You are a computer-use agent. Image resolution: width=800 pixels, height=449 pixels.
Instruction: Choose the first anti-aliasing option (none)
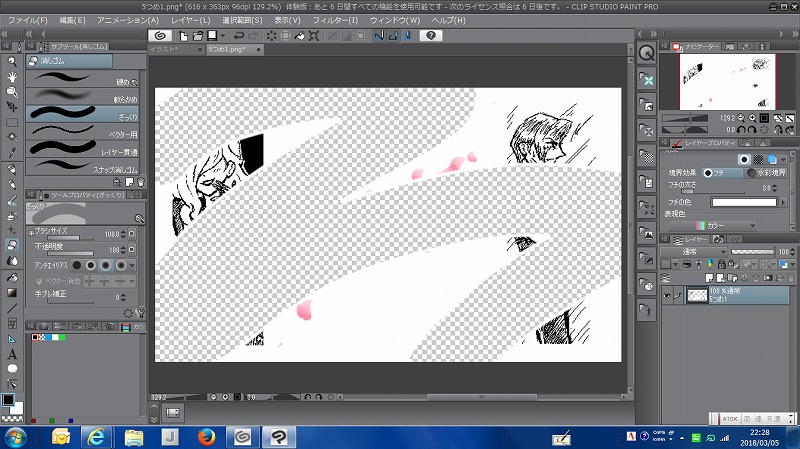pyautogui.click(x=77, y=265)
